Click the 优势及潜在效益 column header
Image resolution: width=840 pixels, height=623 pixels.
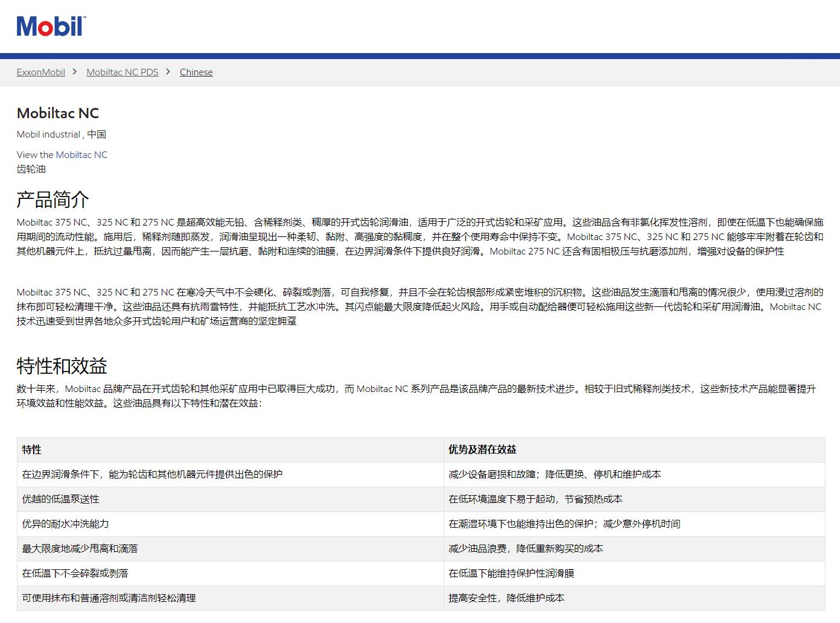click(634, 450)
